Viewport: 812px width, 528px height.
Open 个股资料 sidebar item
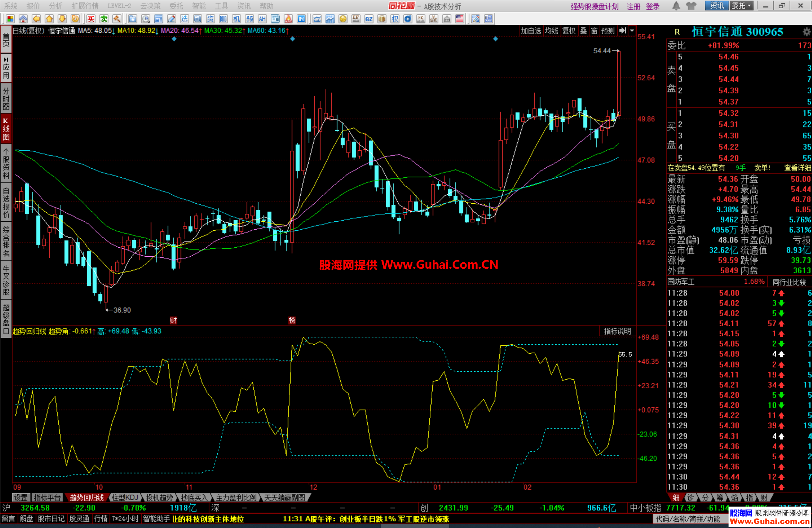(6, 163)
